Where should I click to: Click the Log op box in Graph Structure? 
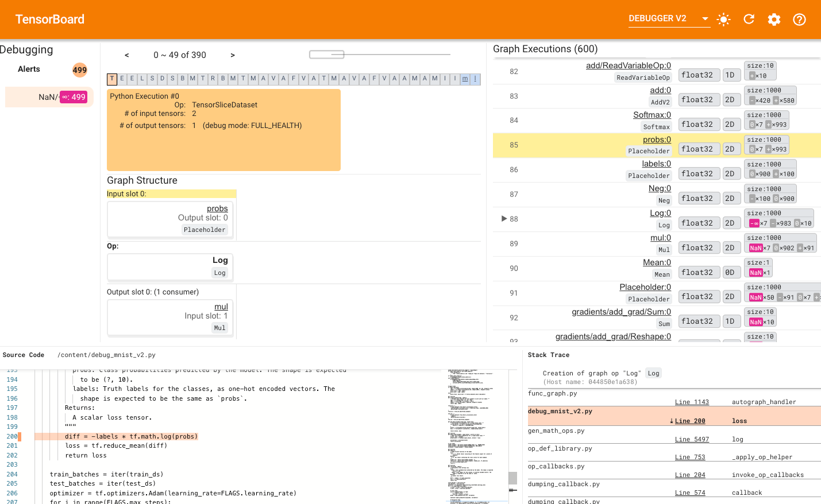170,266
